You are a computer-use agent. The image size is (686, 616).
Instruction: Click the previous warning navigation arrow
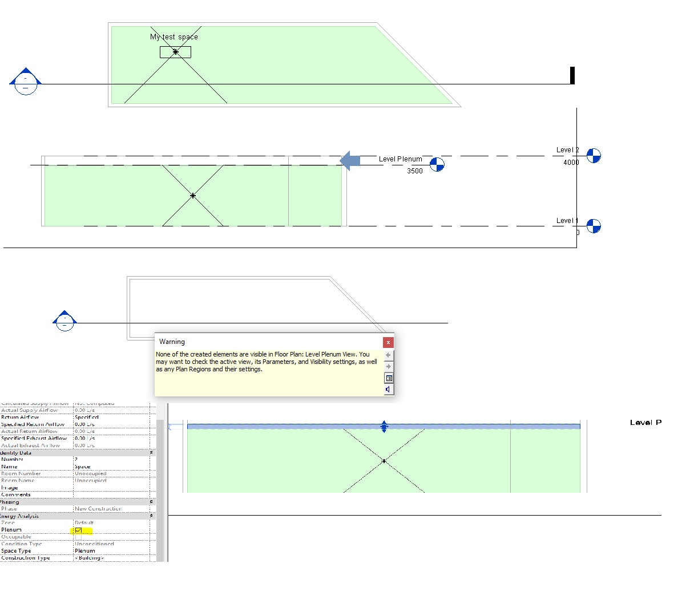[x=388, y=355]
